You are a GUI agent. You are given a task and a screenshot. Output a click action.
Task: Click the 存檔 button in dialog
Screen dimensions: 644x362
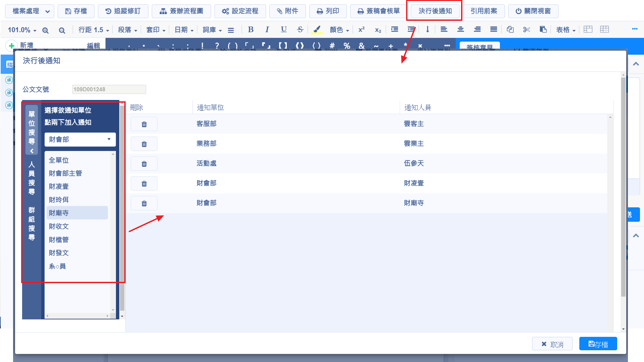(x=598, y=344)
